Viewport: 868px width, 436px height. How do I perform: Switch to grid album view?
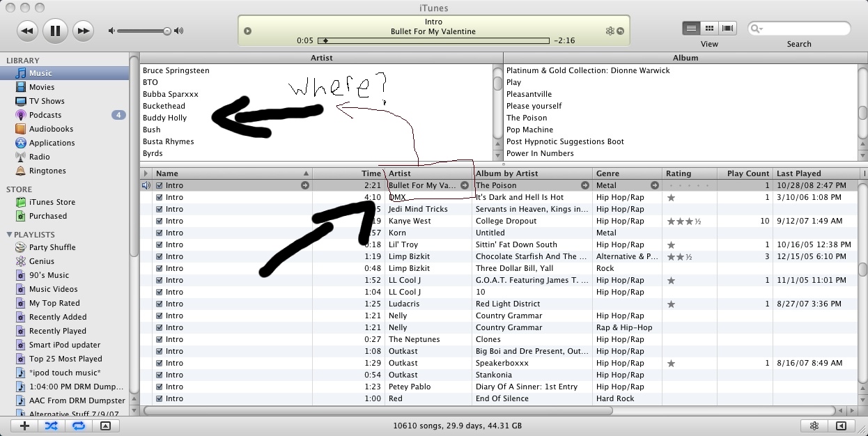tap(709, 29)
